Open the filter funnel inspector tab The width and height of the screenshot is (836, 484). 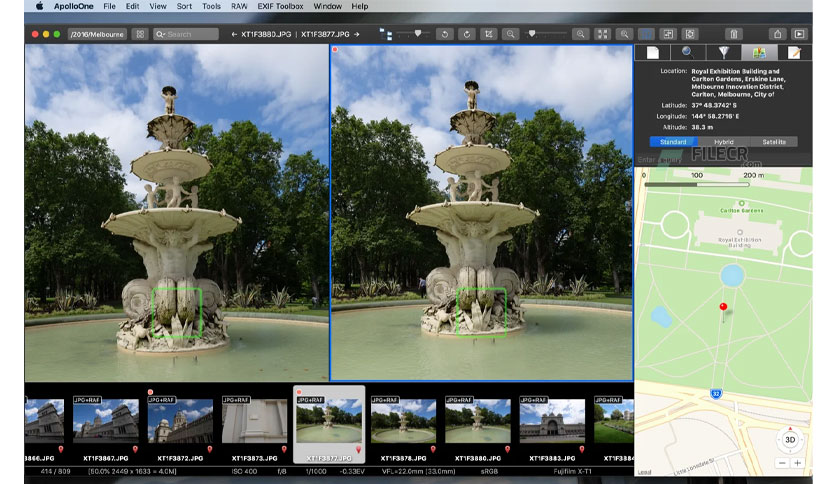(x=724, y=52)
